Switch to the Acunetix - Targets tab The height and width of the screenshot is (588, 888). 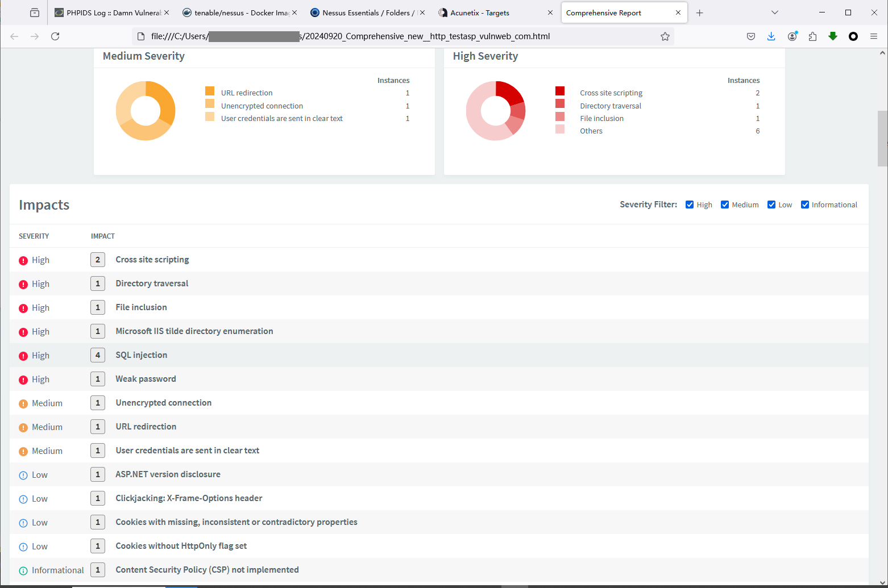click(480, 12)
